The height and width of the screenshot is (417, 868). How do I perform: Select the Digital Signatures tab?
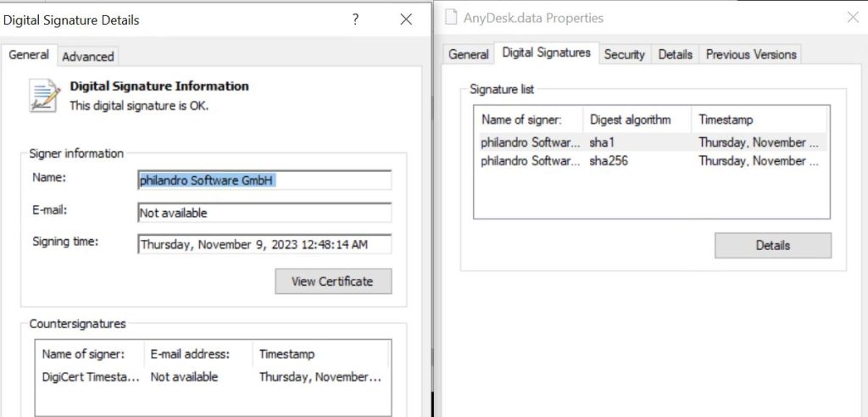546,53
